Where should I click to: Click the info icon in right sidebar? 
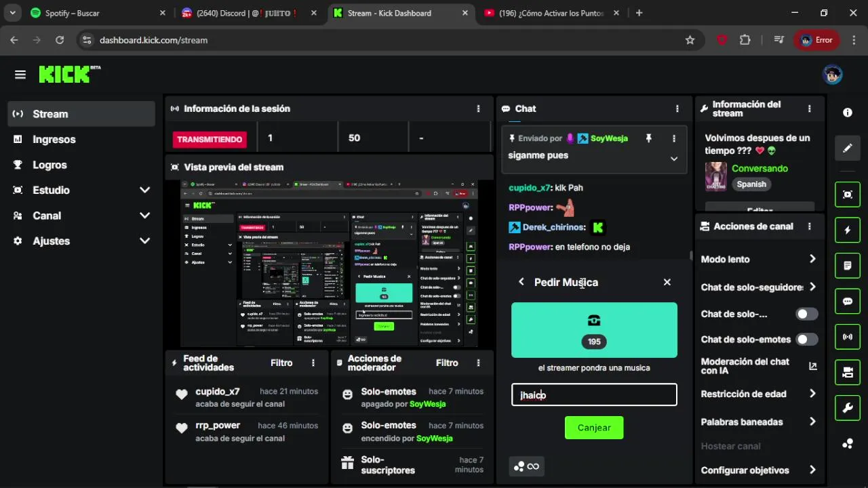click(x=848, y=113)
